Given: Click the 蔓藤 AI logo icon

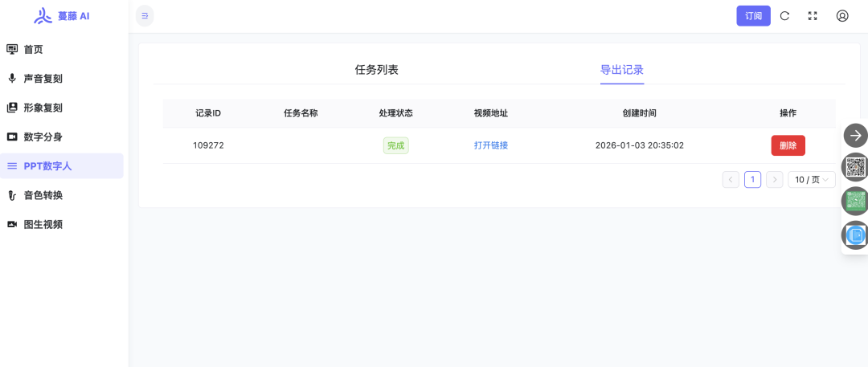Looking at the screenshot, I should (43, 16).
